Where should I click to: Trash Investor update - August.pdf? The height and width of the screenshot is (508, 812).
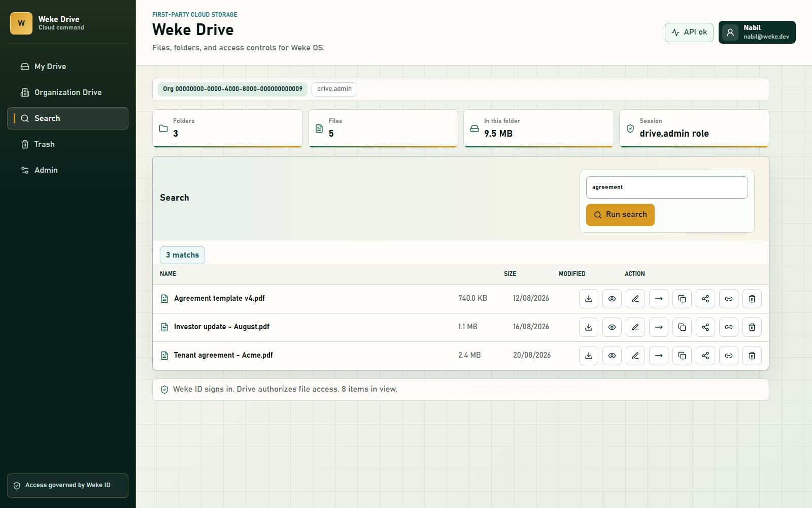pyautogui.click(x=752, y=327)
